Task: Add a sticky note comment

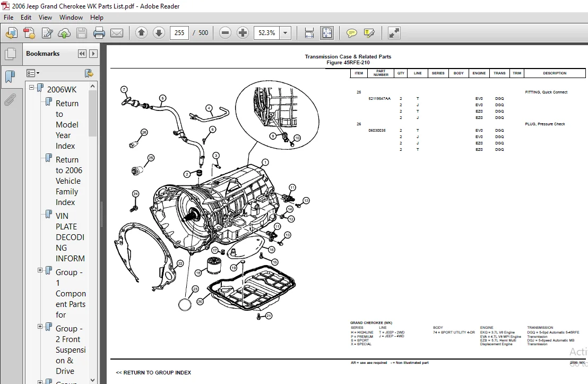Action: coord(352,33)
